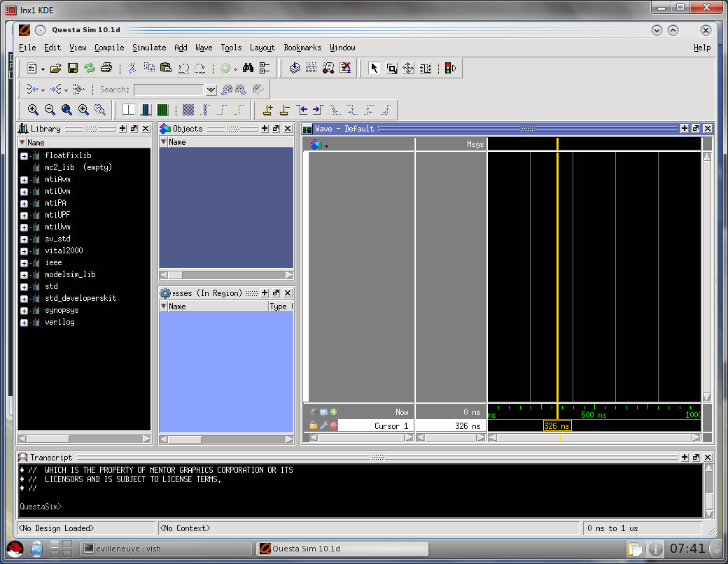This screenshot has height=564, width=728.
Task: Click the green Reload arrows icon
Action: pos(89,69)
